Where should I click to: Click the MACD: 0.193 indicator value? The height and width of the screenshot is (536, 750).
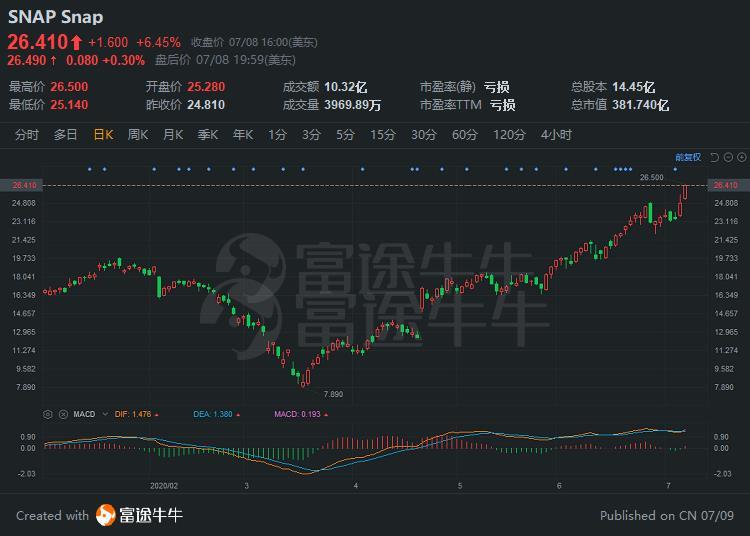297,414
